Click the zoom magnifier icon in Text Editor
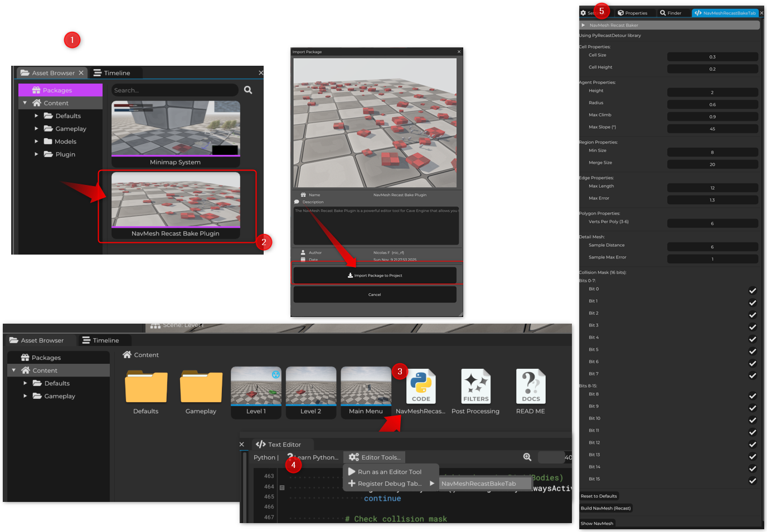 pos(527,457)
